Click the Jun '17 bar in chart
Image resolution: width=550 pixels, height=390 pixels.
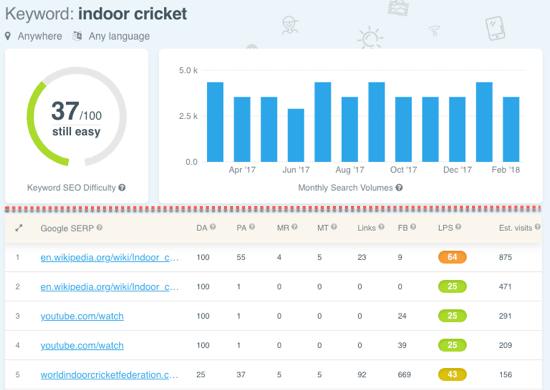point(296,135)
